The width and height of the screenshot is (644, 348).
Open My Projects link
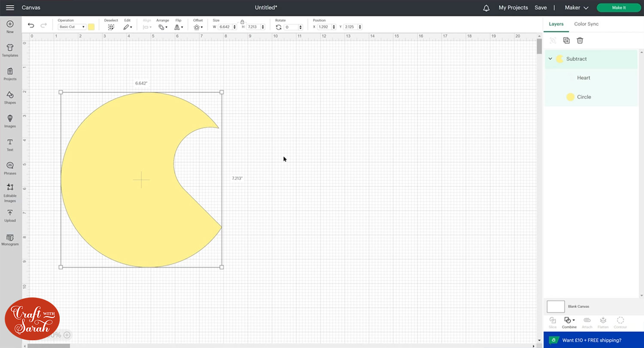click(x=513, y=8)
